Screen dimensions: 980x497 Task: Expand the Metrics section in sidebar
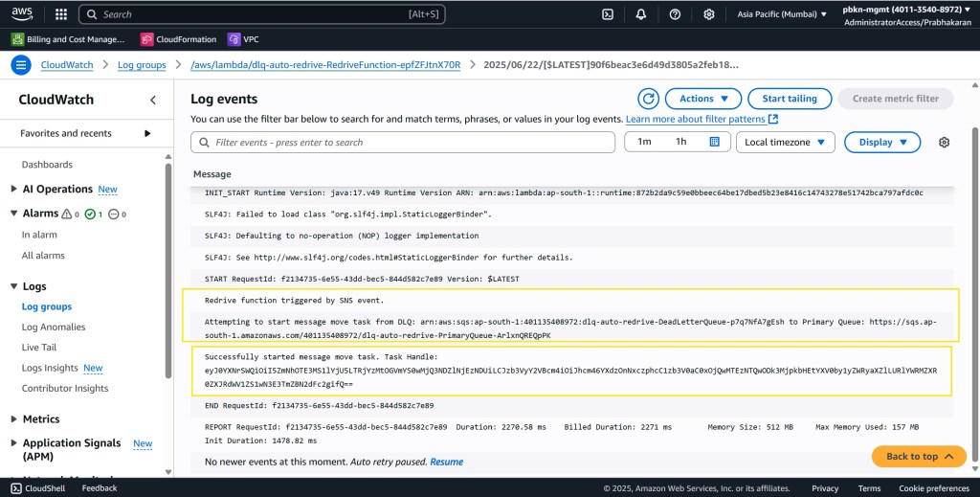pos(40,418)
